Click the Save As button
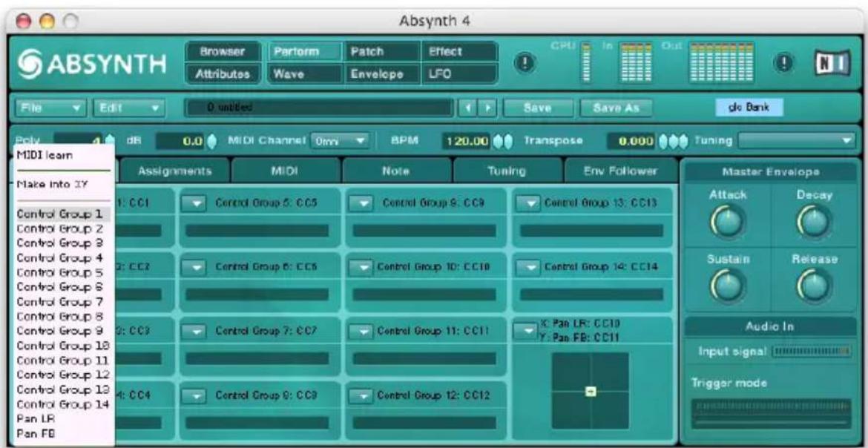Screen dimensions: 868x448 coord(616,108)
